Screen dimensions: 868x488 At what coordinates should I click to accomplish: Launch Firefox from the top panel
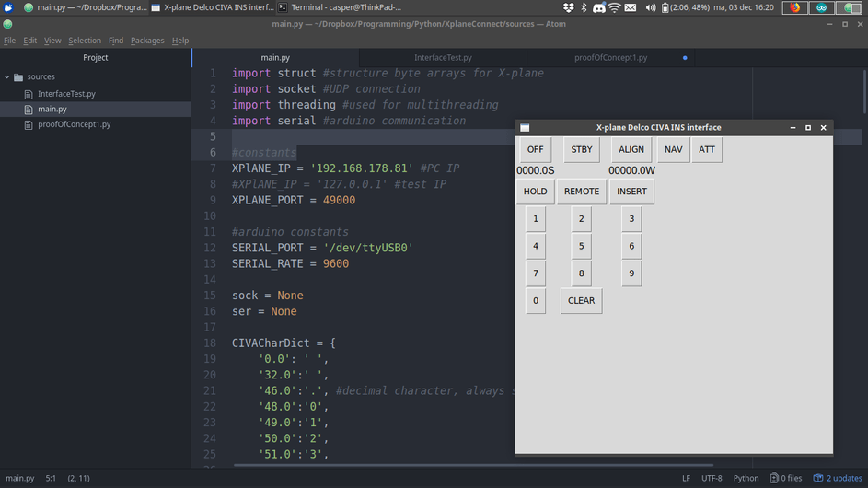click(795, 7)
